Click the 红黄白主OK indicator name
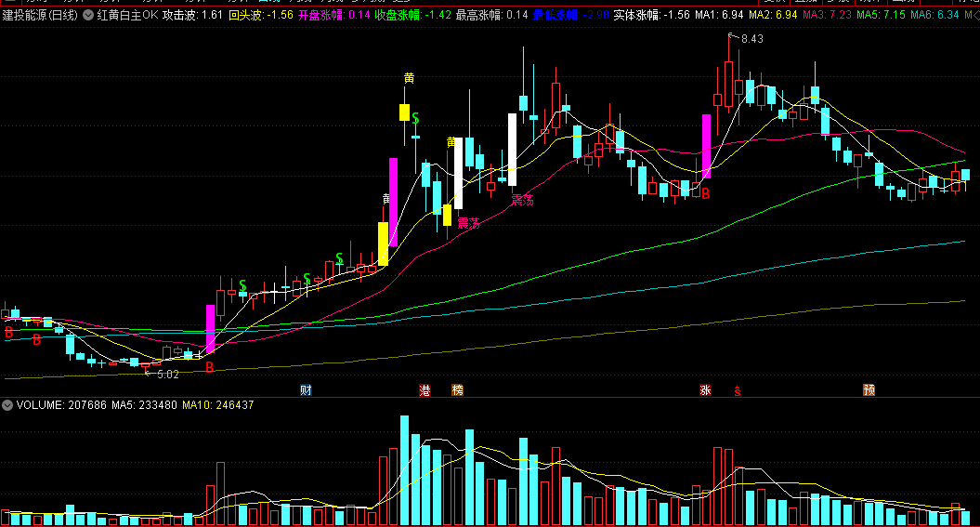The width and height of the screenshot is (980, 527). point(127,14)
